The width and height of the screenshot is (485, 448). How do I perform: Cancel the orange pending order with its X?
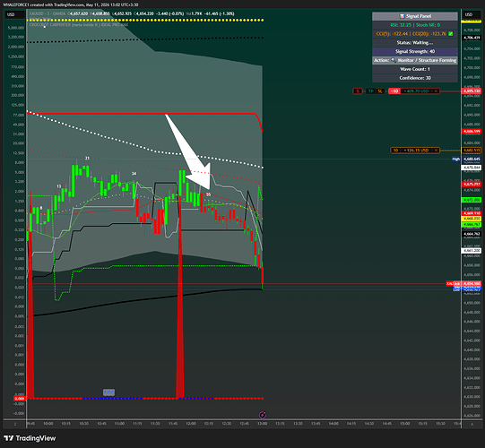pyautogui.click(x=436, y=151)
